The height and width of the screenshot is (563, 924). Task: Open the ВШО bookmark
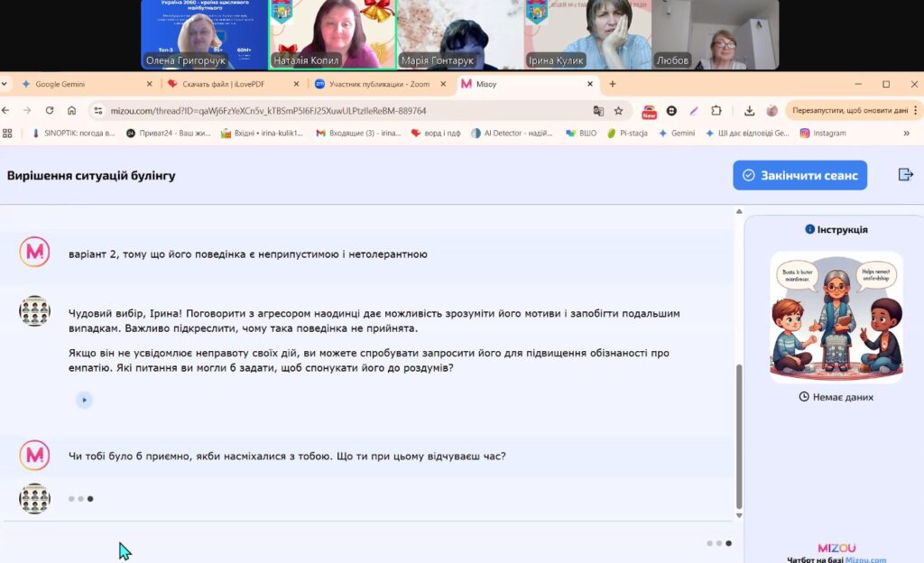click(581, 134)
